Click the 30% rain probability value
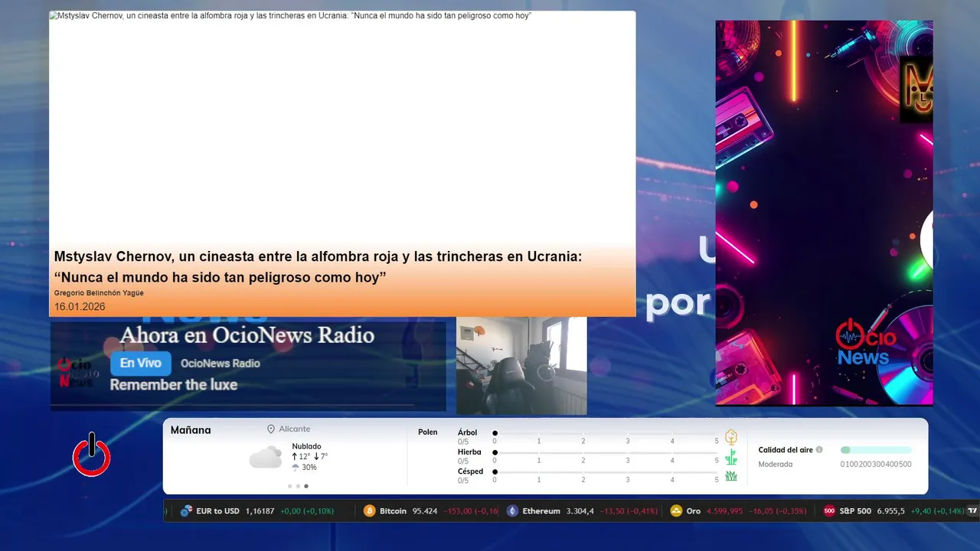Viewport: 980px width, 551px height. pyautogui.click(x=309, y=467)
